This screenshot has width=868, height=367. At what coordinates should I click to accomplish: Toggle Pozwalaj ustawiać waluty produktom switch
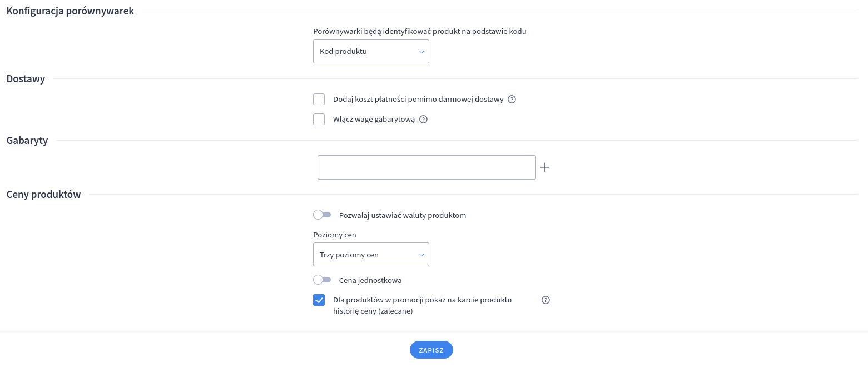click(x=322, y=215)
